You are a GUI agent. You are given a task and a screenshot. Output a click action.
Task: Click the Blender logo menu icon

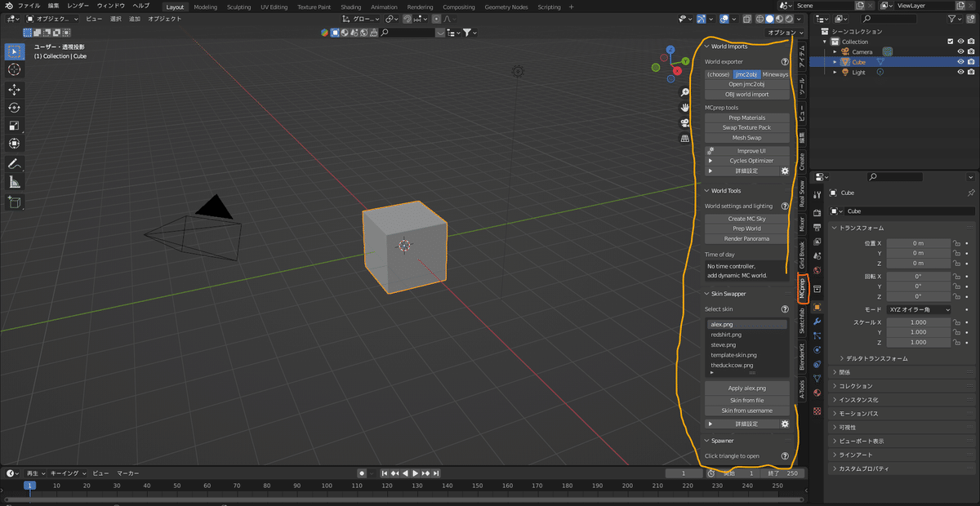(8, 6)
